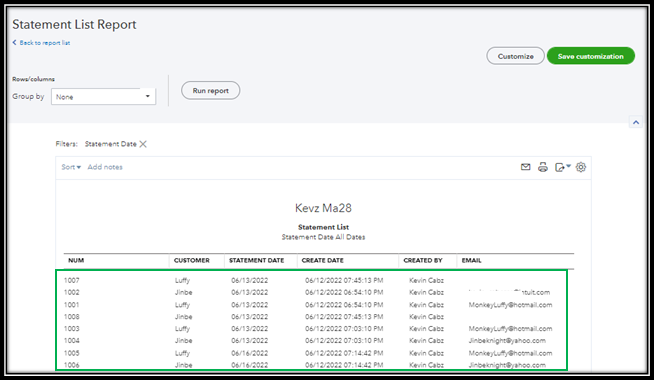Select statement number 1003
655x382 pixels.
pyautogui.click(x=71, y=329)
